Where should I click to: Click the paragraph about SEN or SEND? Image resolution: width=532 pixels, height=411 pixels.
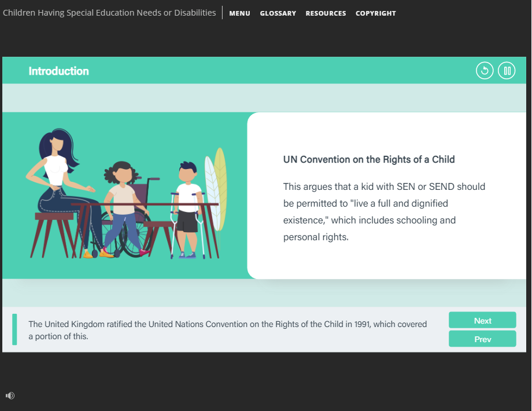[x=384, y=212]
